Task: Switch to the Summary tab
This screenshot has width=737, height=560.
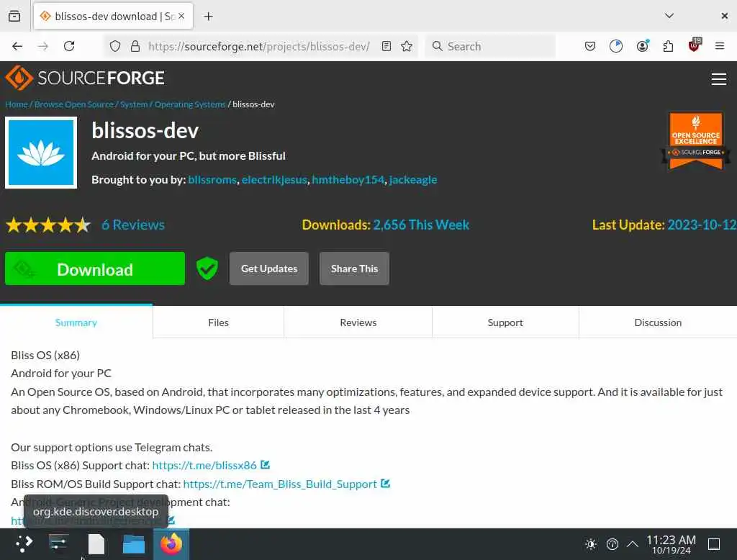Action: click(76, 322)
